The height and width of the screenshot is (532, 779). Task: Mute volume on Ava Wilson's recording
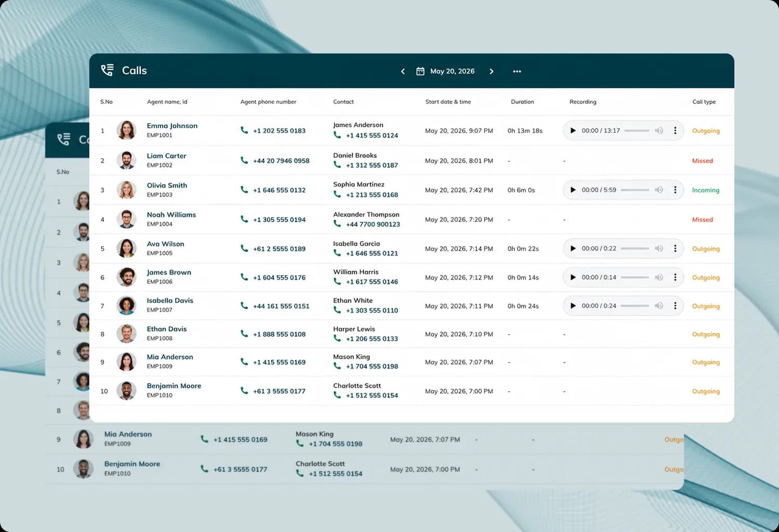(659, 249)
